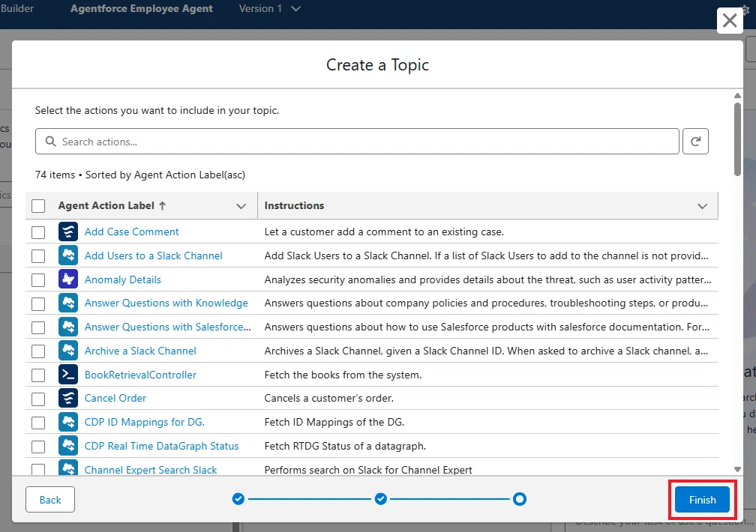Image resolution: width=756 pixels, height=532 pixels.
Task: Check the CDP Real Time DataGraph Status checkbox
Action: pos(38,447)
